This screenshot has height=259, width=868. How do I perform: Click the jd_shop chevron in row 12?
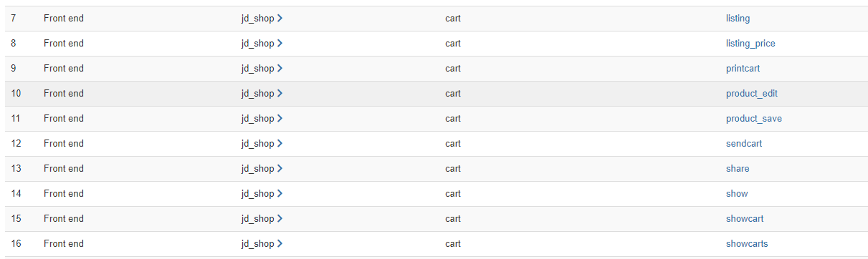[x=280, y=144]
